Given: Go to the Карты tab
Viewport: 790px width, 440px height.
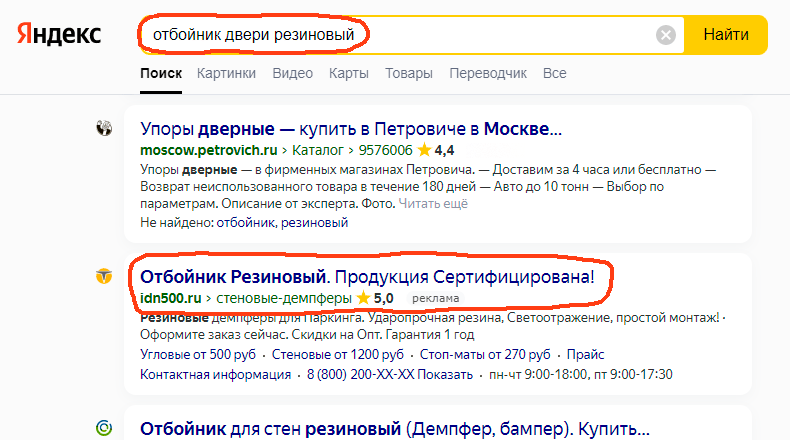Looking at the screenshot, I should (349, 74).
